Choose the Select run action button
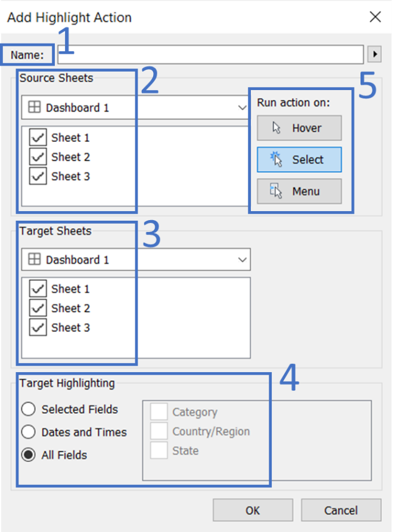Image resolution: width=404 pixels, height=532 pixels. [299, 159]
